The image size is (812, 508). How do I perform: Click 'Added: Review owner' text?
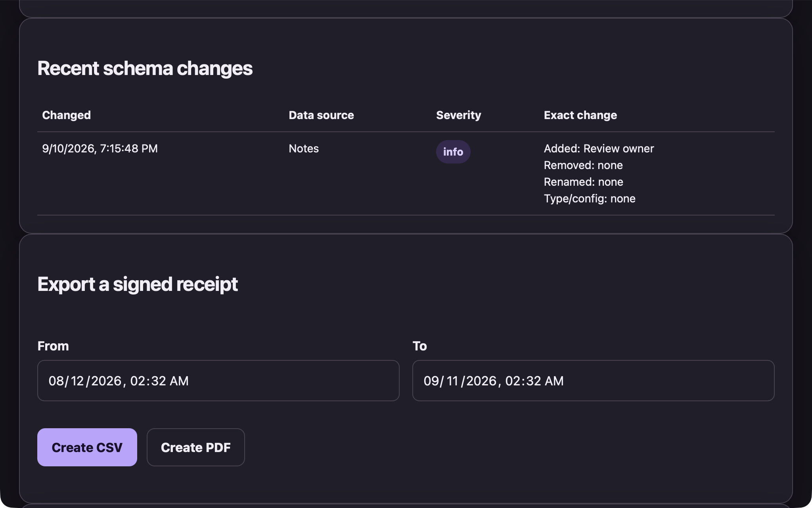tap(599, 148)
